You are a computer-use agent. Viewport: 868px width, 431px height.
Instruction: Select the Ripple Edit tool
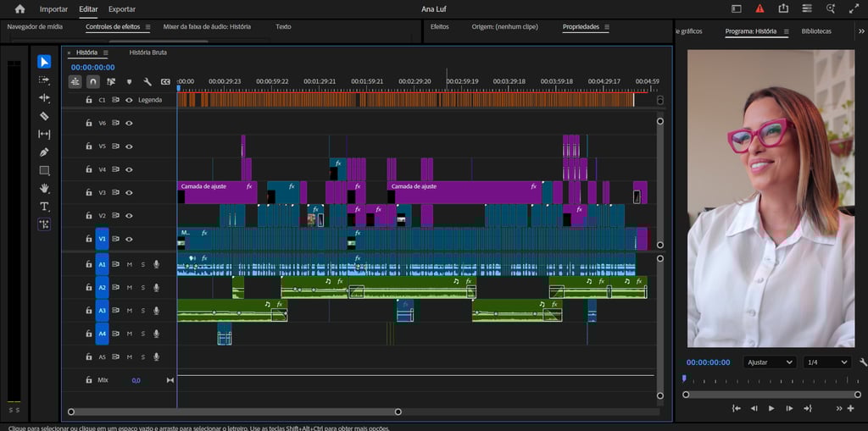pos(44,98)
